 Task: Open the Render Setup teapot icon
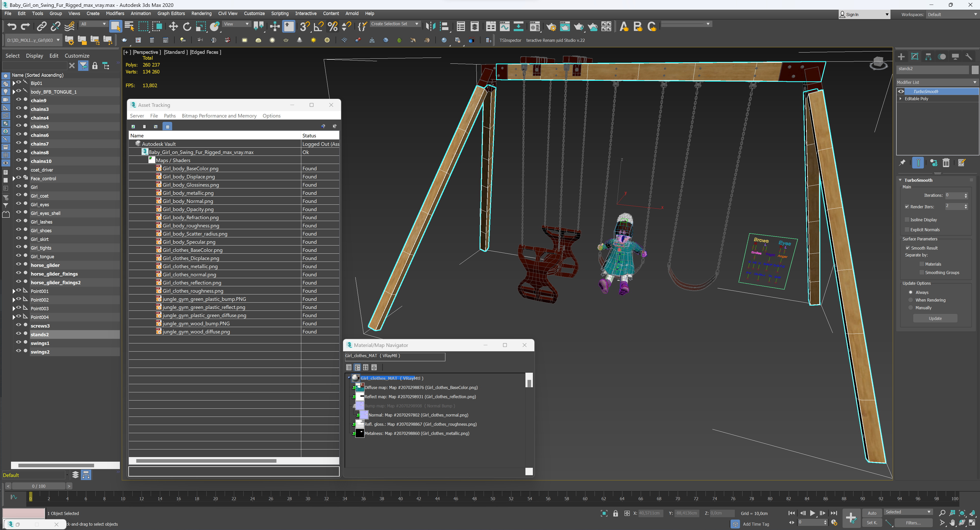(x=551, y=26)
